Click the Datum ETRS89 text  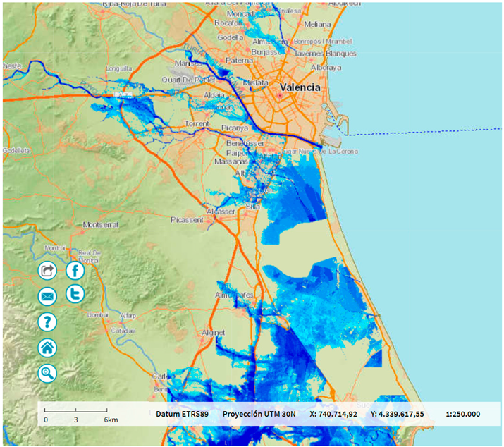[x=183, y=414]
